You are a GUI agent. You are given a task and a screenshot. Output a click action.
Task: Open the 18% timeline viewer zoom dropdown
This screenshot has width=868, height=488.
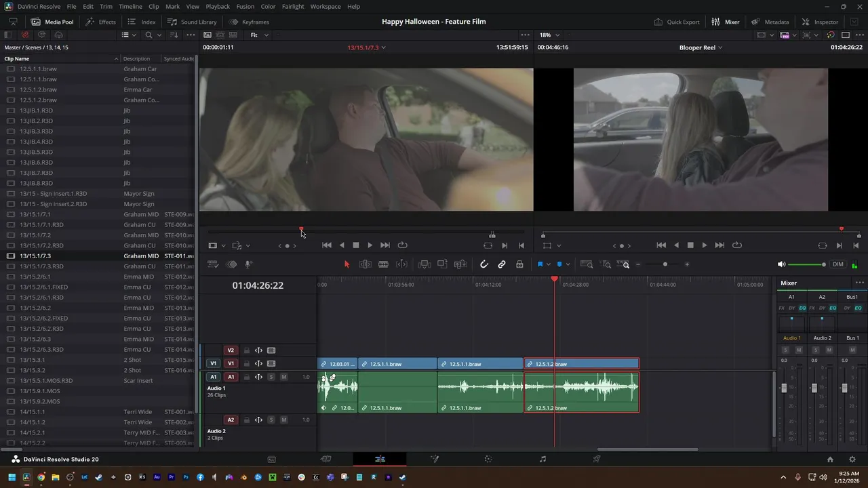549,35
